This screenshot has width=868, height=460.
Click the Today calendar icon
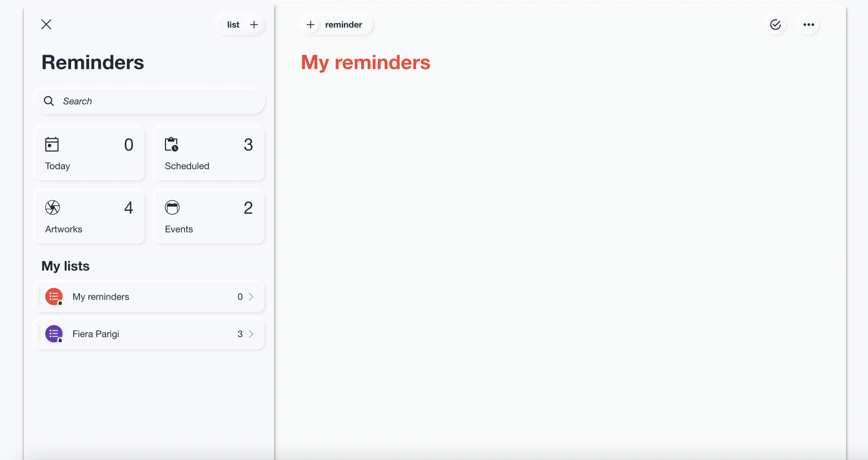(52, 145)
